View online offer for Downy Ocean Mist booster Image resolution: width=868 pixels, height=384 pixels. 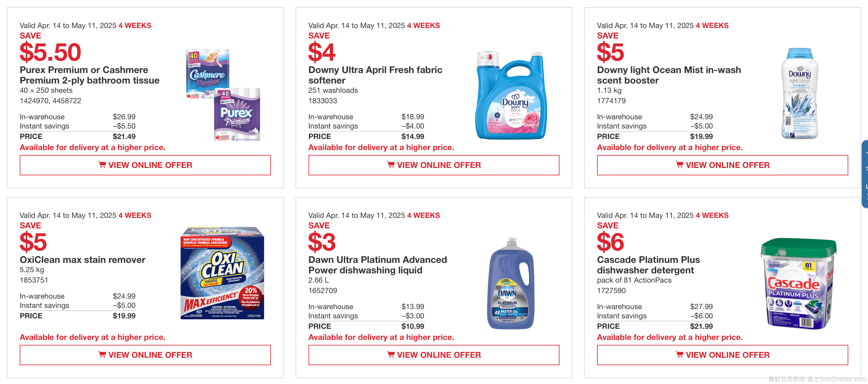coord(722,165)
